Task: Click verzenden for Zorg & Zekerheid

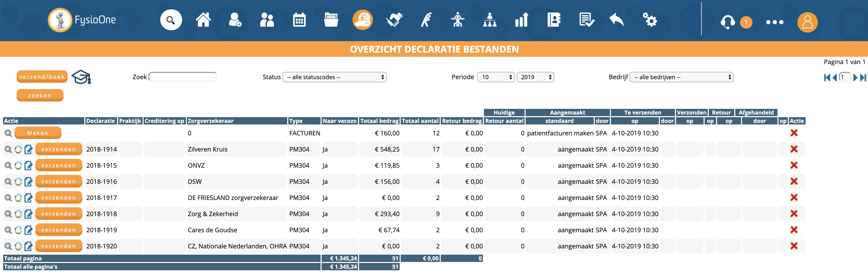Action: pos(59,214)
